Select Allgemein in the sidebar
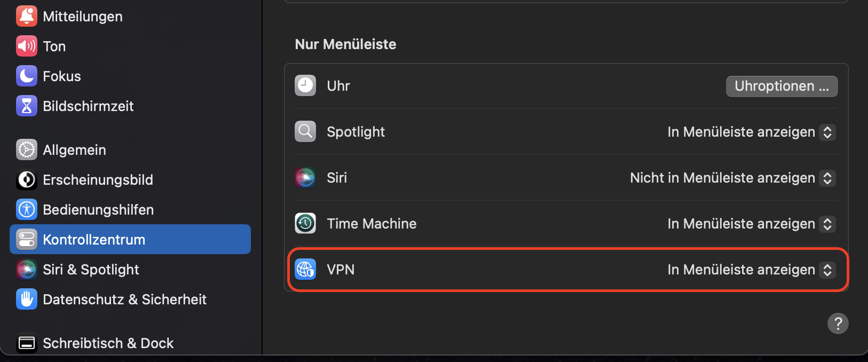This screenshot has height=362, width=868. coord(74,150)
